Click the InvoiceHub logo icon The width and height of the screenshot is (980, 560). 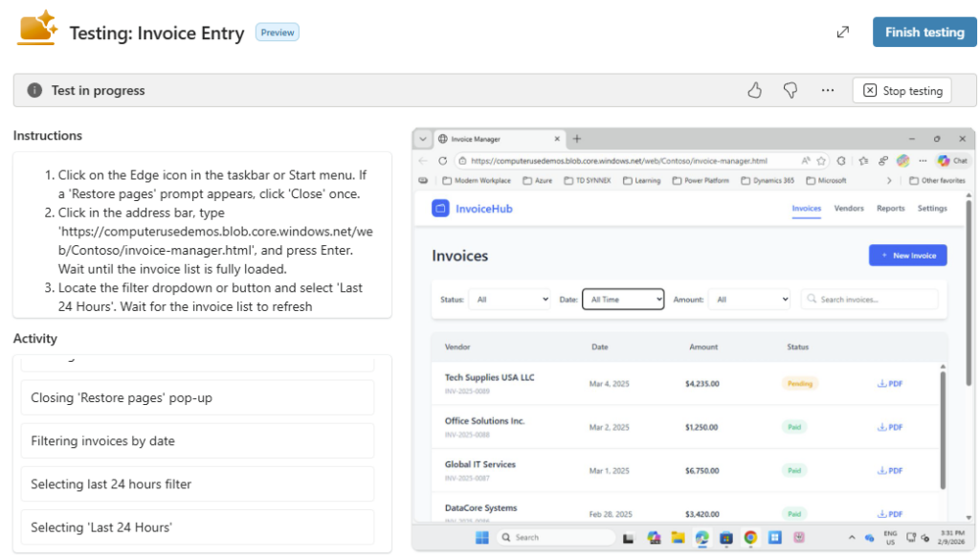pos(440,209)
